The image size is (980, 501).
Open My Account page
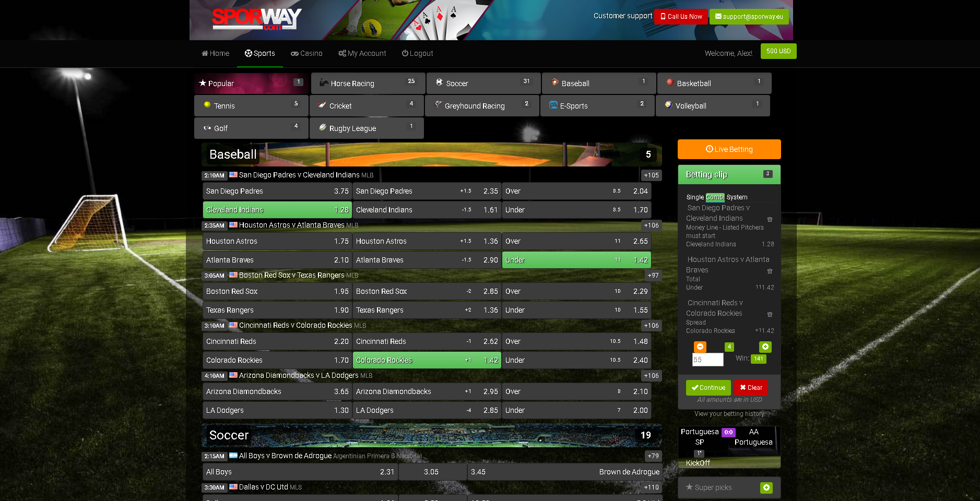pos(362,53)
